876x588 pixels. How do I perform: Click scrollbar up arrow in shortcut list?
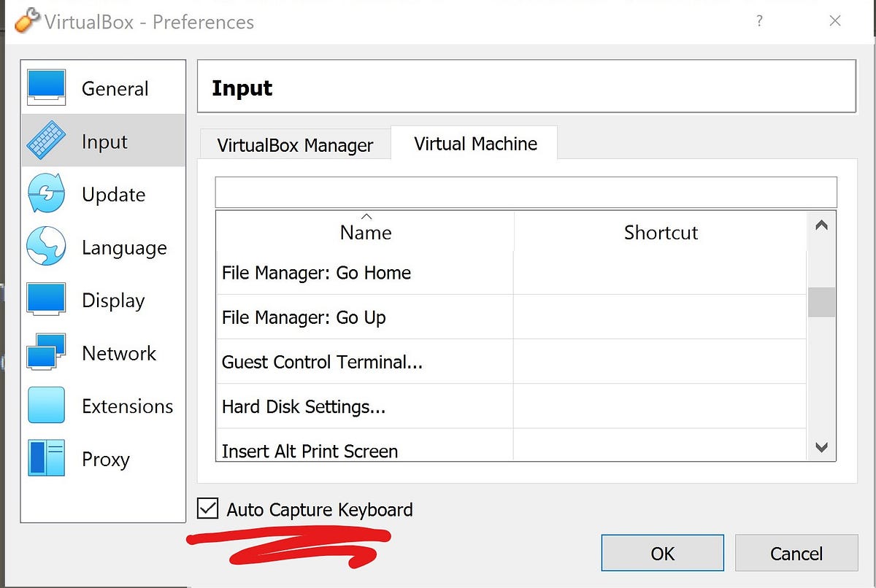click(x=821, y=225)
